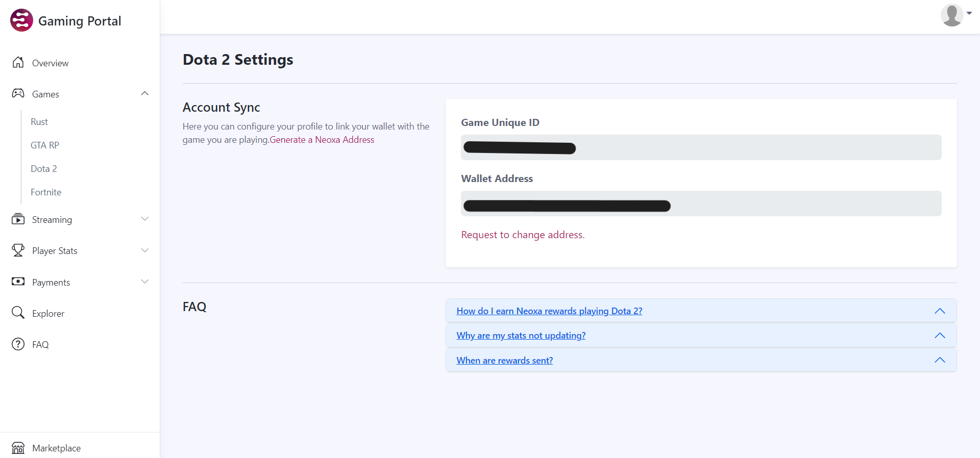980x458 pixels.
Task: Click the FAQ question mark icon
Action: 18,344
